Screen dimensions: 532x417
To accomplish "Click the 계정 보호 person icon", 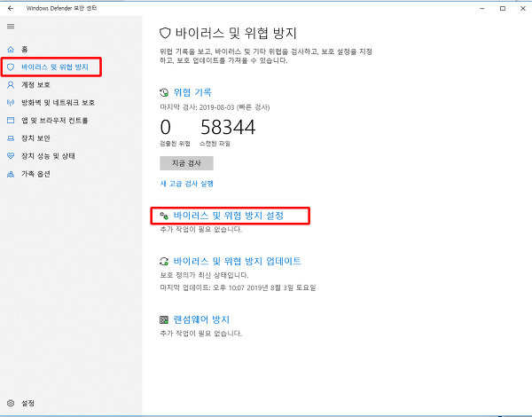I will [11, 85].
